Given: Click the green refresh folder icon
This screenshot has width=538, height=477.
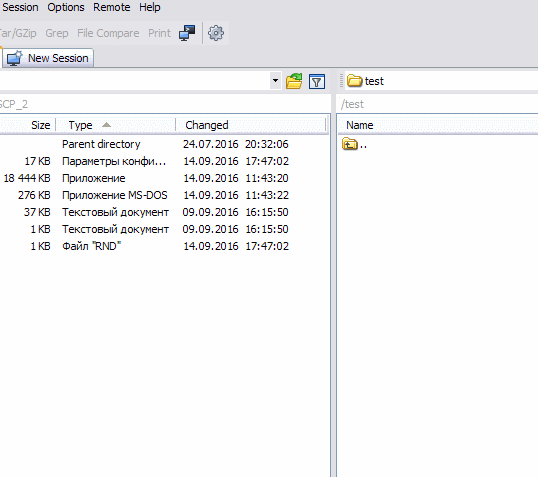Looking at the screenshot, I should point(294,81).
